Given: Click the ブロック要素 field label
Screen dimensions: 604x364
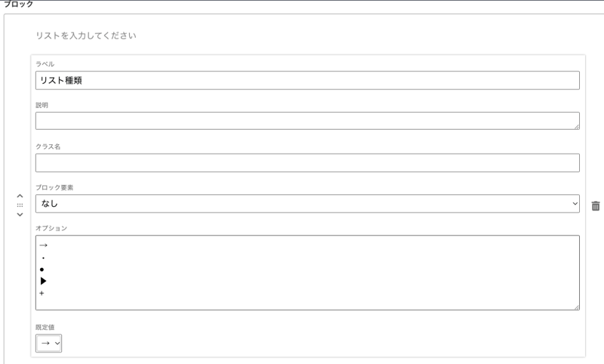Looking at the screenshot, I should (x=54, y=187).
